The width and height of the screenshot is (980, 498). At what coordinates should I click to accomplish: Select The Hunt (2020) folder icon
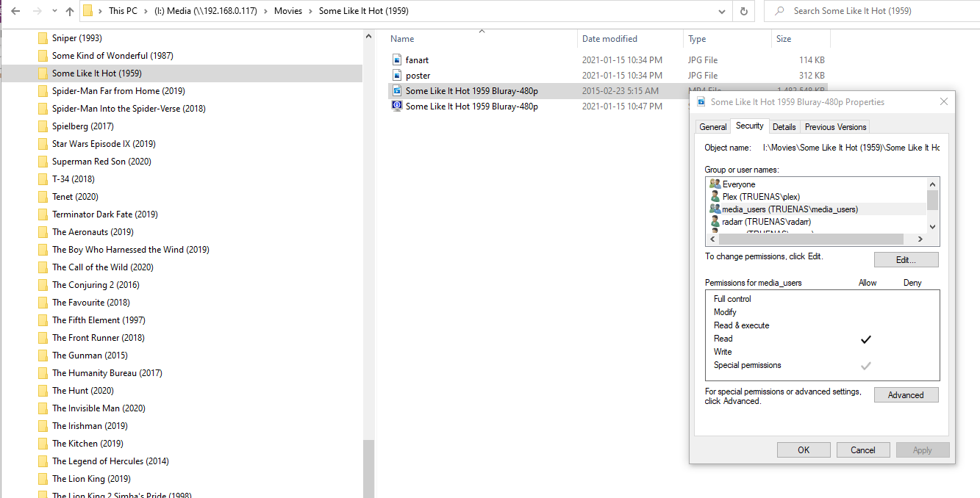[x=43, y=391]
